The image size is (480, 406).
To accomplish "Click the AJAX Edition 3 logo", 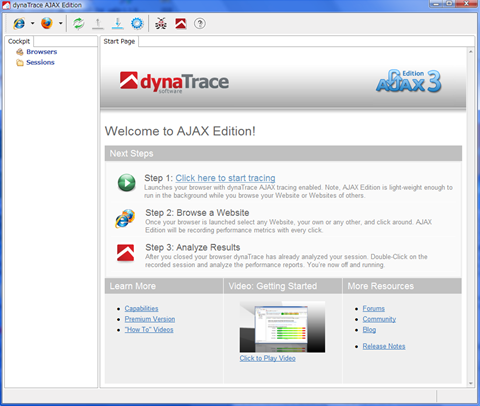I will tap(409, 81).
